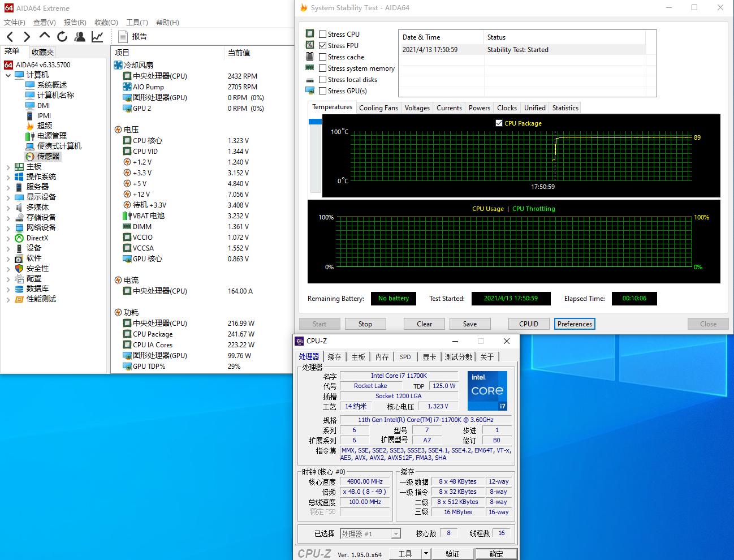Image resolution: width=734 pixels, height=560 pixels.
Task: Click the 收藏夹 favorites tab
Action: pyautogui.click(x=42, y=51)
